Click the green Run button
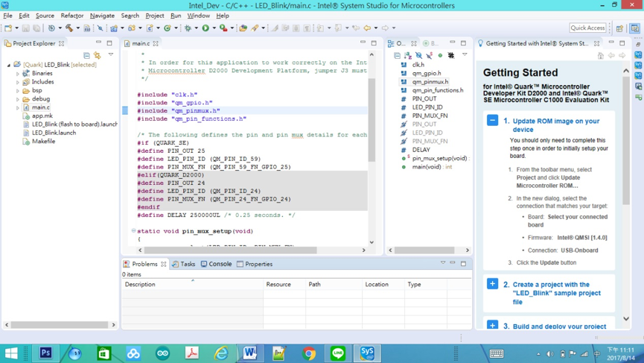 tap(205, 28)
